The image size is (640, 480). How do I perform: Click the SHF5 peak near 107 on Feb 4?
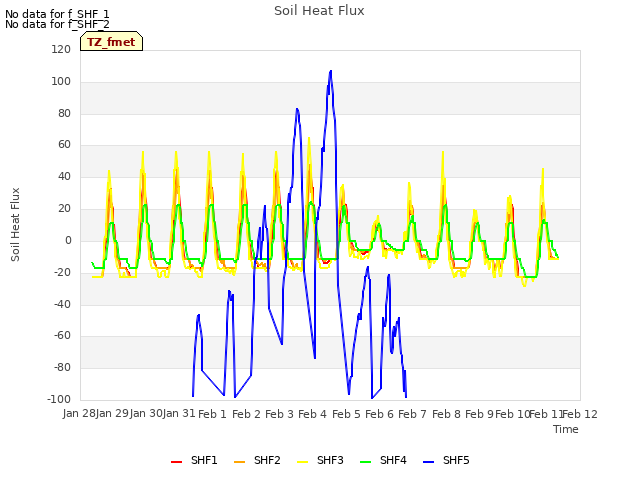point(331,71)
